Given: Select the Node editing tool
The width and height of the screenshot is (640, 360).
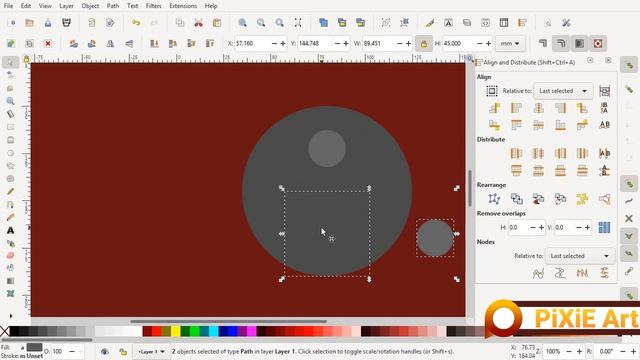Looking at the screenshot, I should 10,75.
